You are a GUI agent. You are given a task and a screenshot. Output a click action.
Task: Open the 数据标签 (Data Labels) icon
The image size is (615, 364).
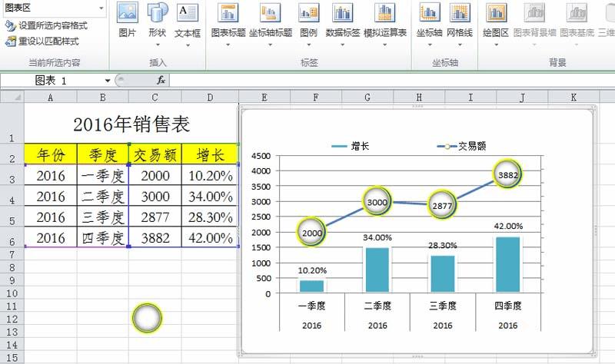(343, 13)
